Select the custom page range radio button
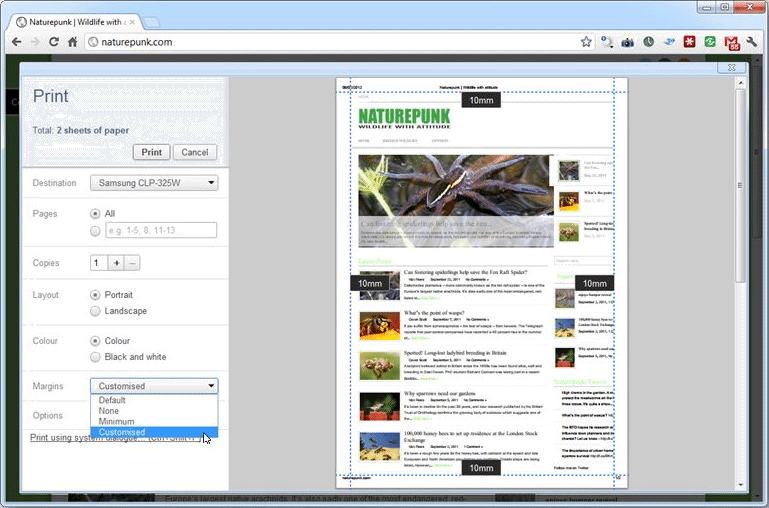Viewport: 769px width, 508px height. click(x=95, y=230)
